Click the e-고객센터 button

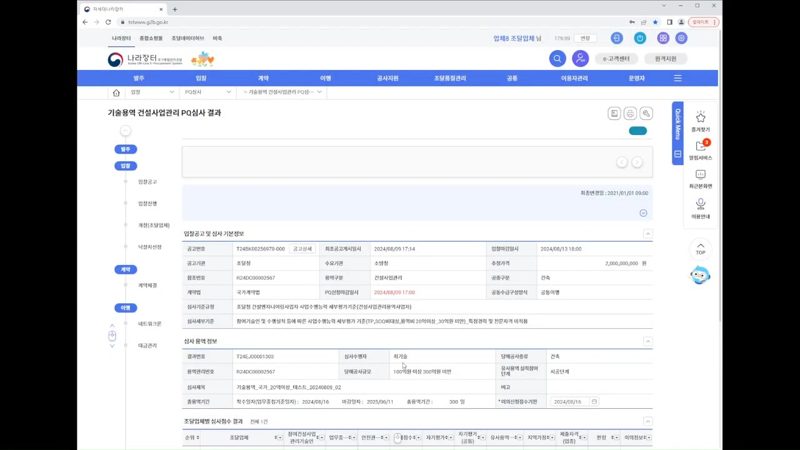pyautogui.click(x=616, y=59)
